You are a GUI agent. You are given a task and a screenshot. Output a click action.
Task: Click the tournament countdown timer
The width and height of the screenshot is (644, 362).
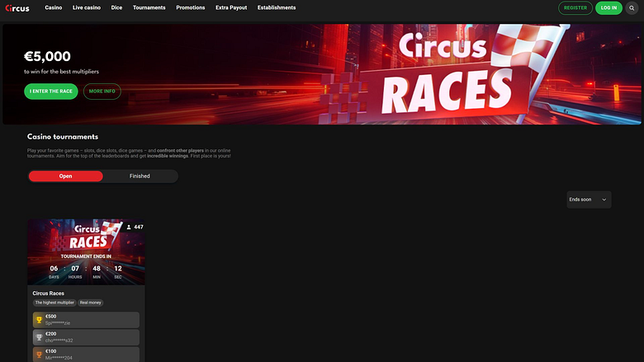[x=86, y=271]
